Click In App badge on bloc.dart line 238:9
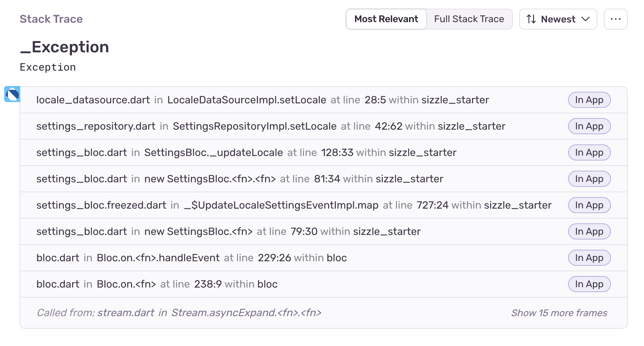 coord(589,284)
